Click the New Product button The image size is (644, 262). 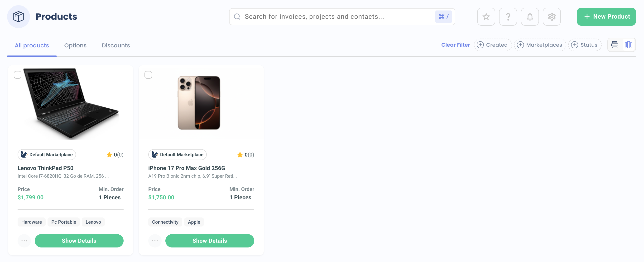point(606,16)
